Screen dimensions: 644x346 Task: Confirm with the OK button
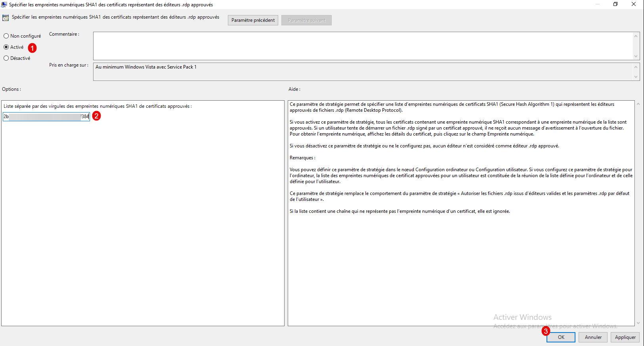[x=561, y=337]
